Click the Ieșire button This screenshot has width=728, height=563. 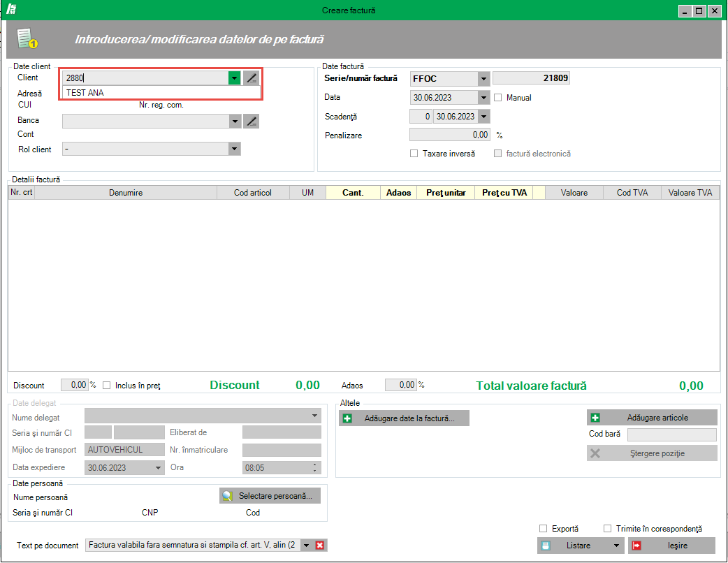click(x=672, y=546)
